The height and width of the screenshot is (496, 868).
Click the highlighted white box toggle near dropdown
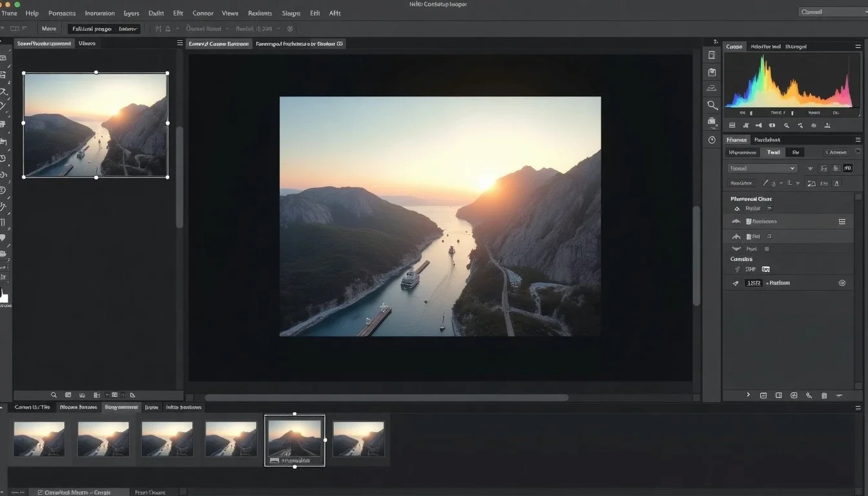point(847,169)
